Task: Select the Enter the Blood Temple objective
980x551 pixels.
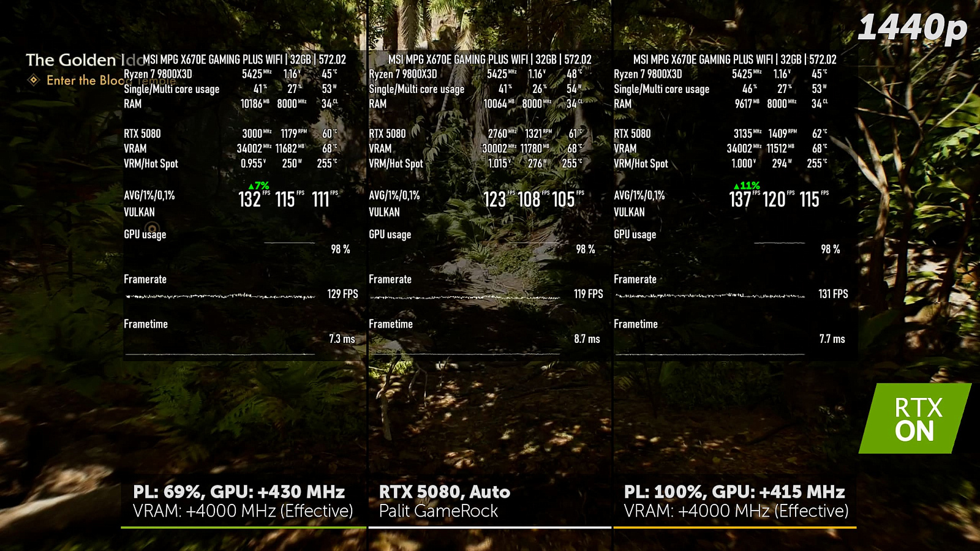Action: (x=110, y=80)
